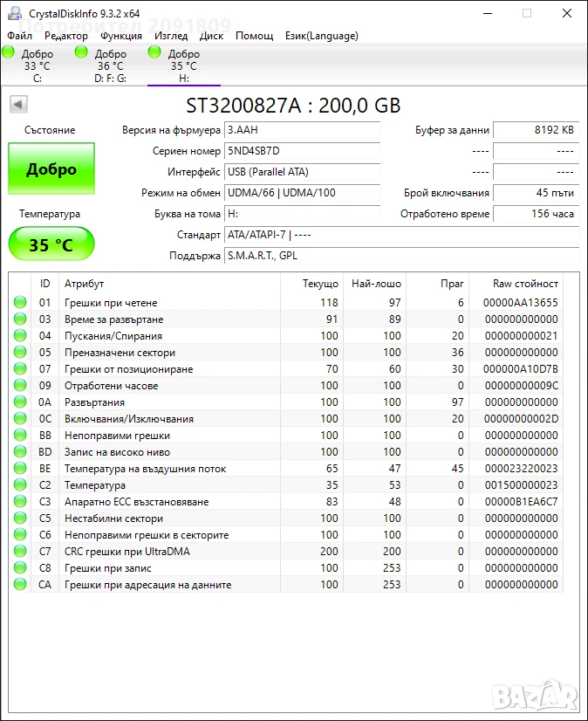
Task: Click status icon of row C2 Температура
Action: 20,484
